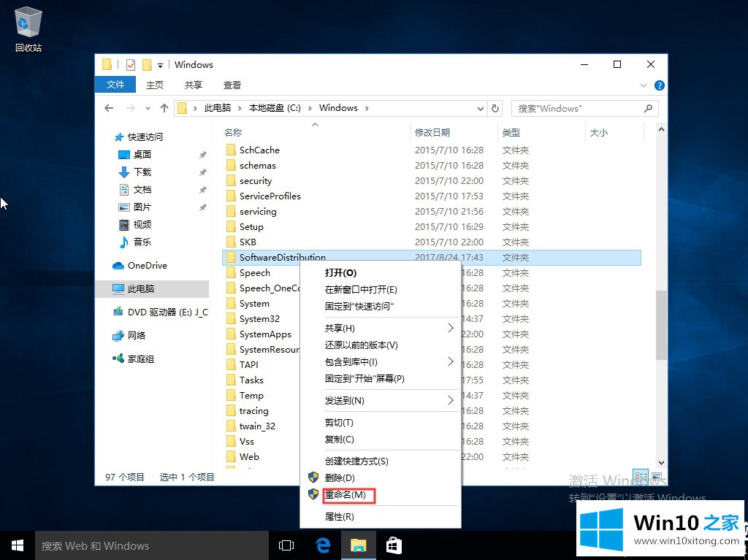The image size is (748, 560).
Task: Launch Microsoft Edge from the taskbar
Action: (323, 545)
